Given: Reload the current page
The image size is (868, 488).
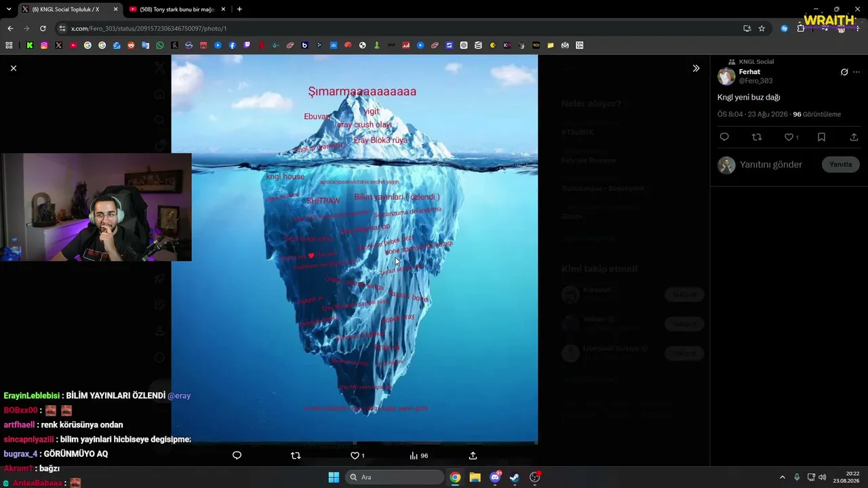Looking at the screenshot, I should (43, 28).
